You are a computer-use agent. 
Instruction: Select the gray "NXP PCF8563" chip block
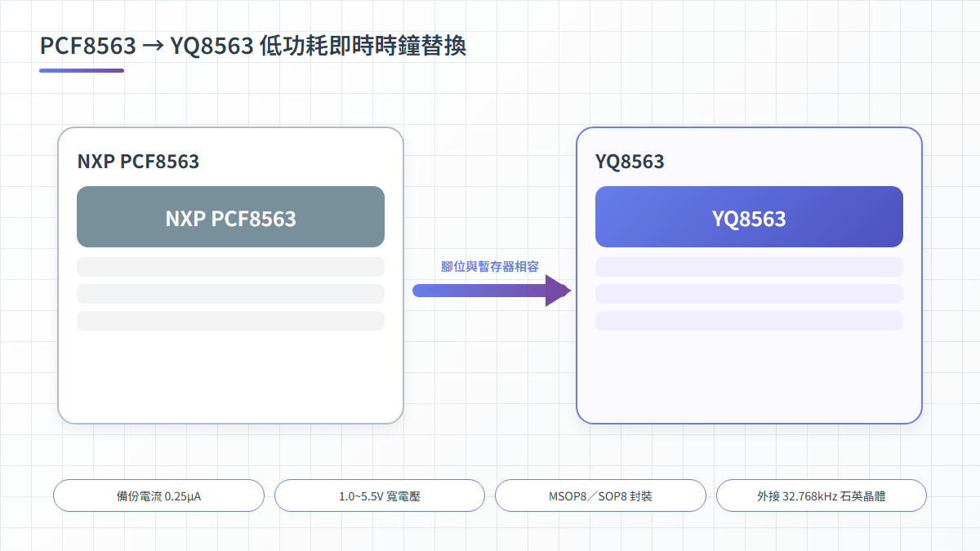click(230, 217)
